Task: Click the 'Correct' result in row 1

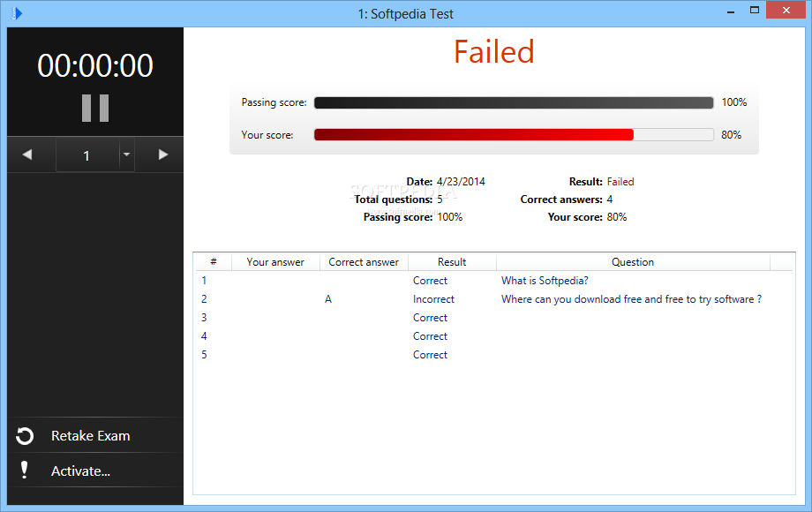Action: coord(431,281)
